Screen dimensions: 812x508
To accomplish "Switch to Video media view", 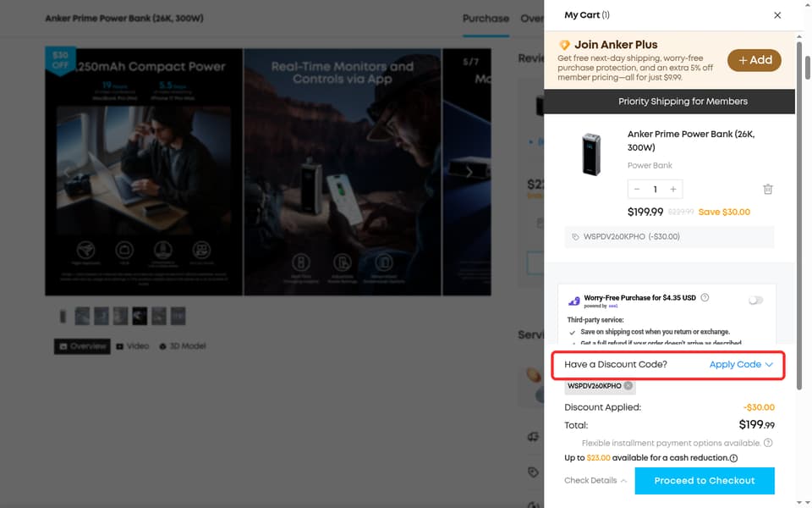I will pos(133,346).
